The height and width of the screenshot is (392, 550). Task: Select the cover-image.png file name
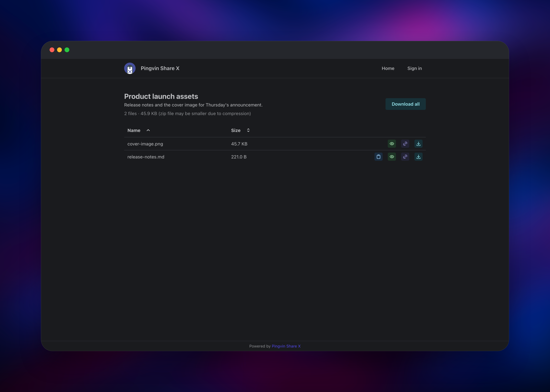(145, 144)
